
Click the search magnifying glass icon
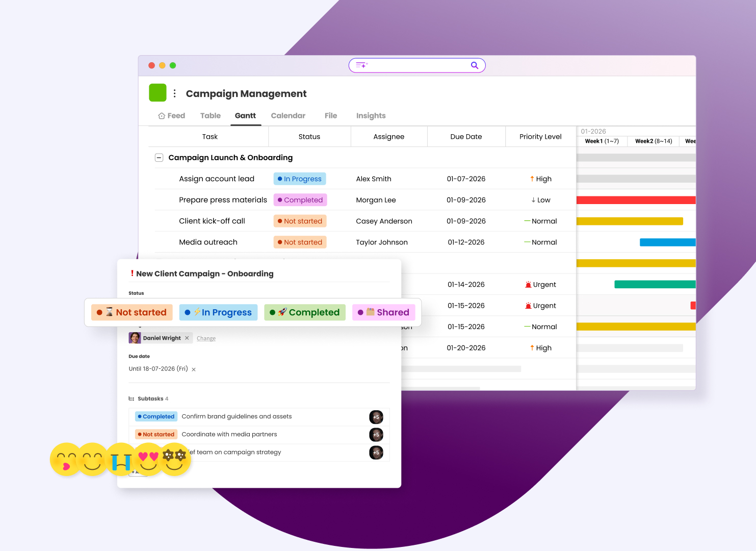click(x=474, y=65)
